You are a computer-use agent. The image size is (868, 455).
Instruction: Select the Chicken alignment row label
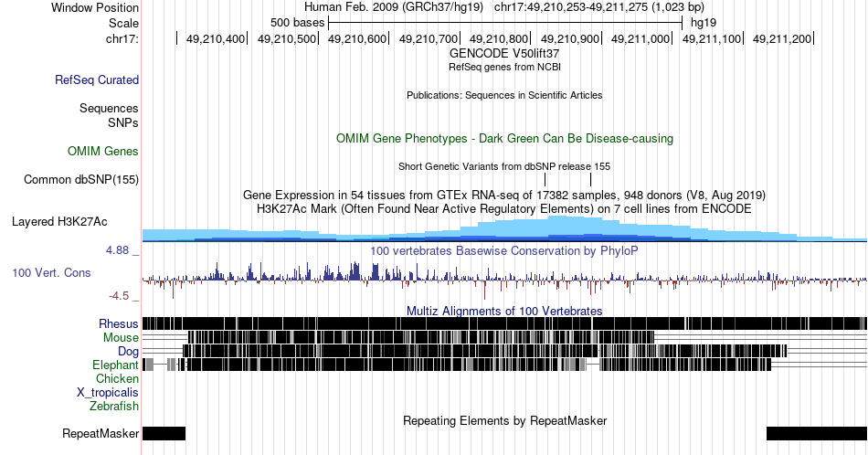tap(117, 378)
